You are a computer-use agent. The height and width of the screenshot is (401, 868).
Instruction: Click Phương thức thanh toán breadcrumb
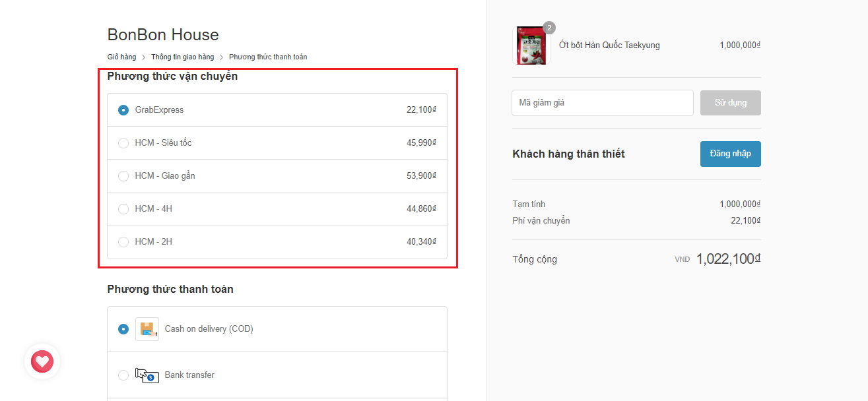click(267, 57)
